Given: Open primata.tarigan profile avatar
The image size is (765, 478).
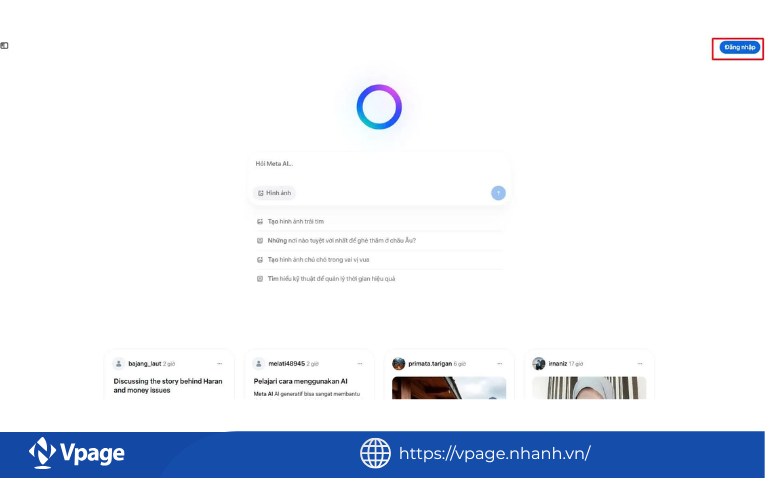Looking at the screenshot, I should pos(399,364).
